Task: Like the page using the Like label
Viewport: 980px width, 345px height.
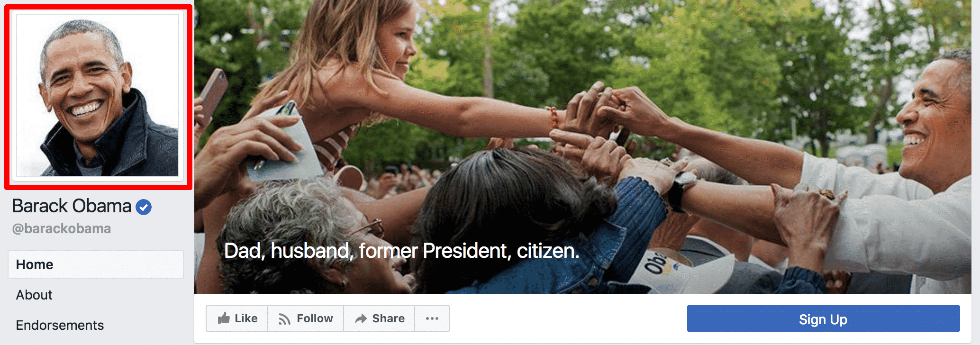Action: [246, 318]
